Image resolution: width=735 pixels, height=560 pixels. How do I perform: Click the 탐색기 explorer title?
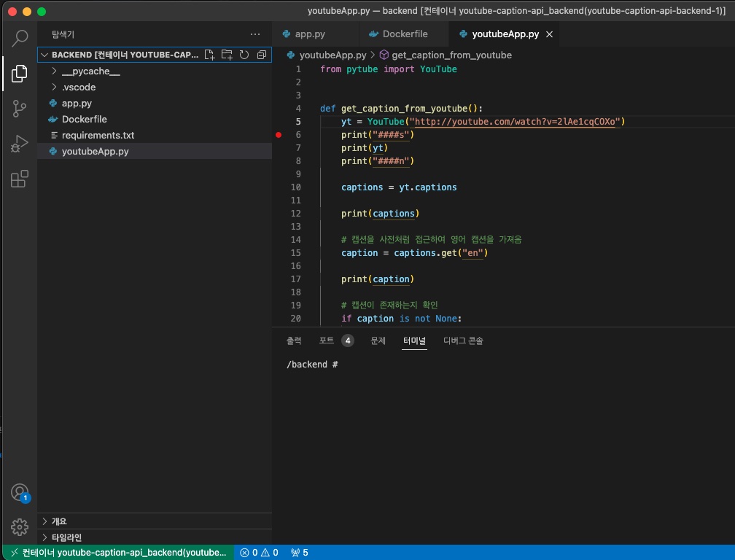[63, 34]
